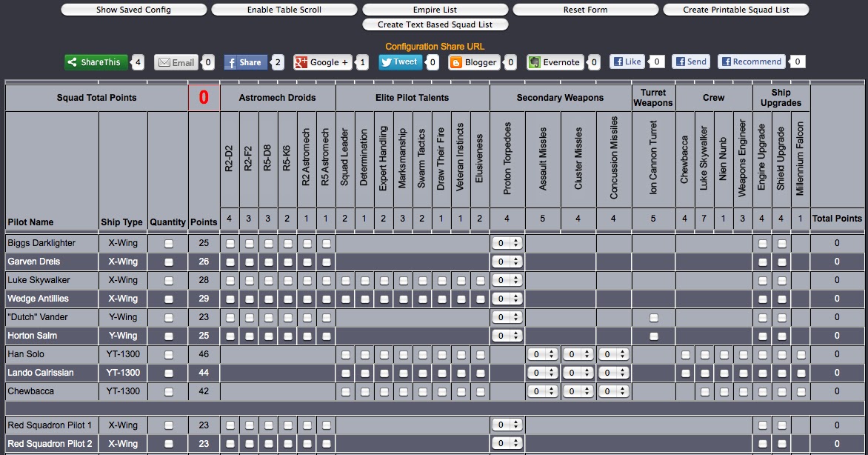Open Proton Torpedoes selector for "Dutch" Vander
Screen dimensions: 868x455
[507, 317]
